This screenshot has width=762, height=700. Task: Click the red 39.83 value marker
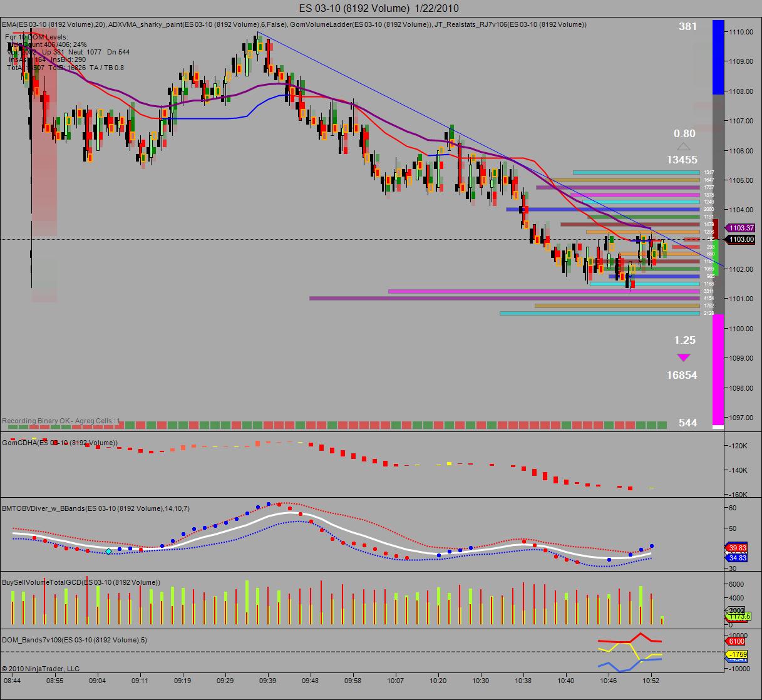[x=737, y=547]
